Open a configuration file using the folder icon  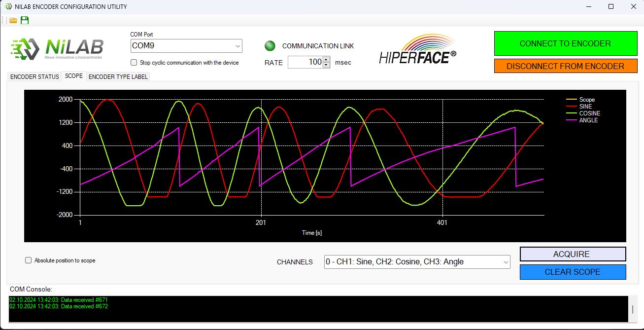tap(13, 20)
